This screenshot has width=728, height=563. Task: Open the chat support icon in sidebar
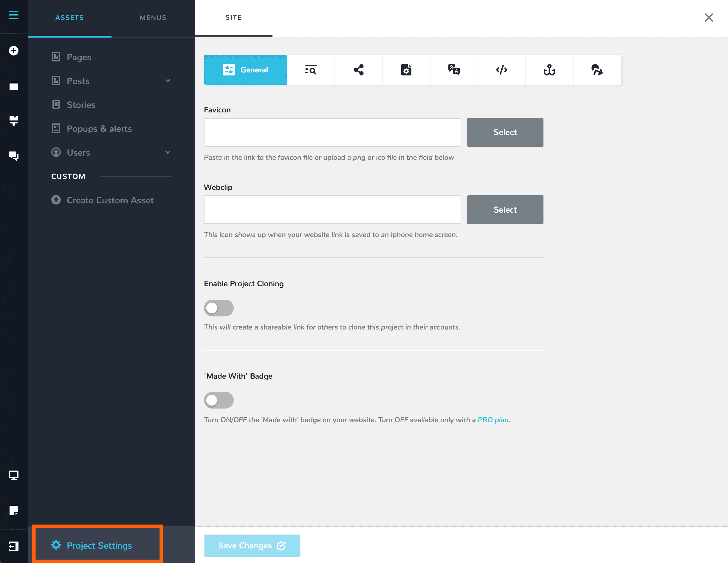pyautogui.click(x=14, y=156)
